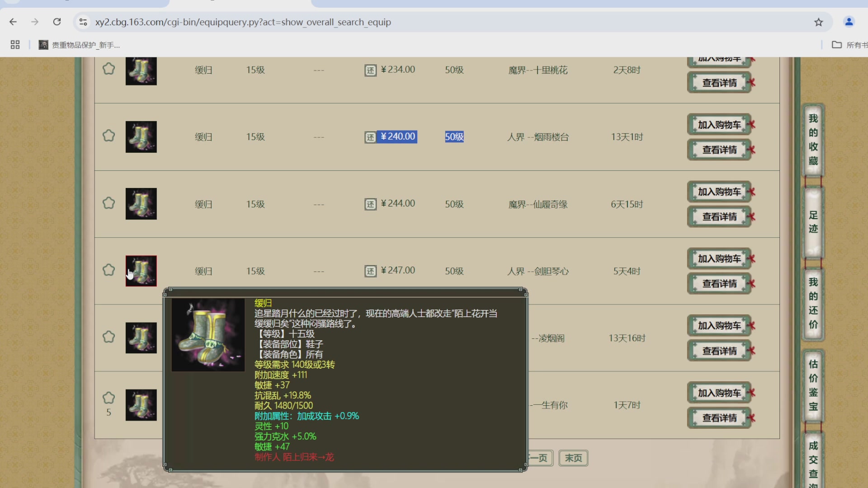Click the price ¥247.00
868x488 pixels.
point(398,270)
